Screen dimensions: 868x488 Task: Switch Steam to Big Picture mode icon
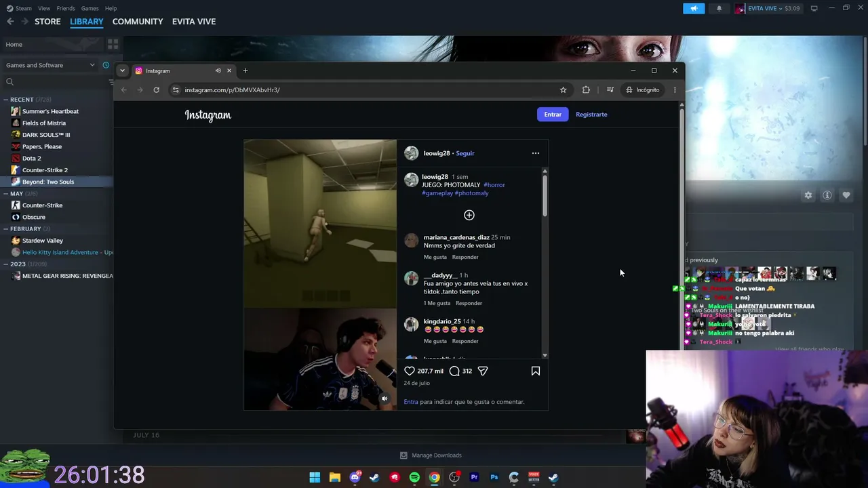click(x=814, y=8)
